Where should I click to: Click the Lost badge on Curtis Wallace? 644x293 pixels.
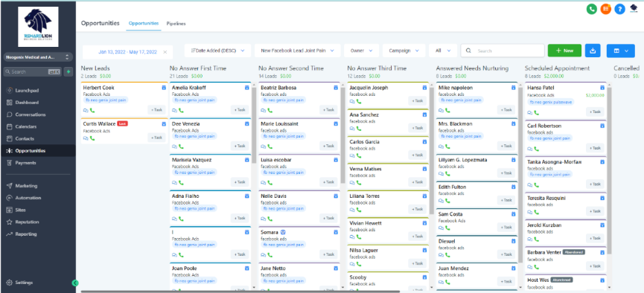pos(122,123)
